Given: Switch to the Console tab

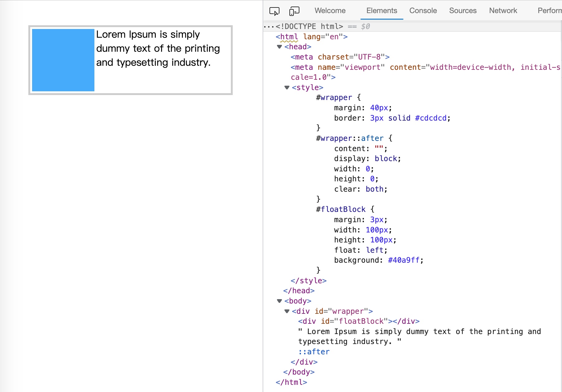Looking at the screenshot, I should click(423, 11).
